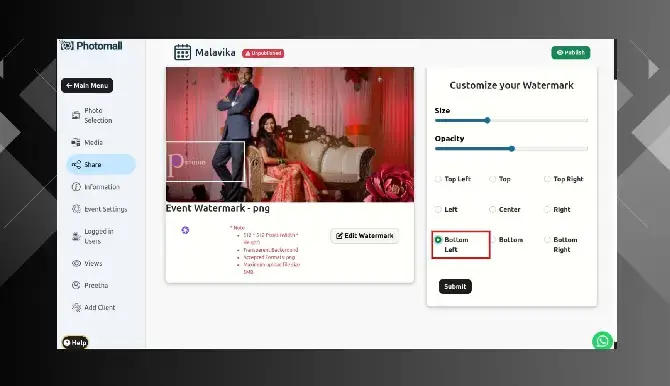Open the Add Client menu item
670x386 pixels.
click(94, 307)
